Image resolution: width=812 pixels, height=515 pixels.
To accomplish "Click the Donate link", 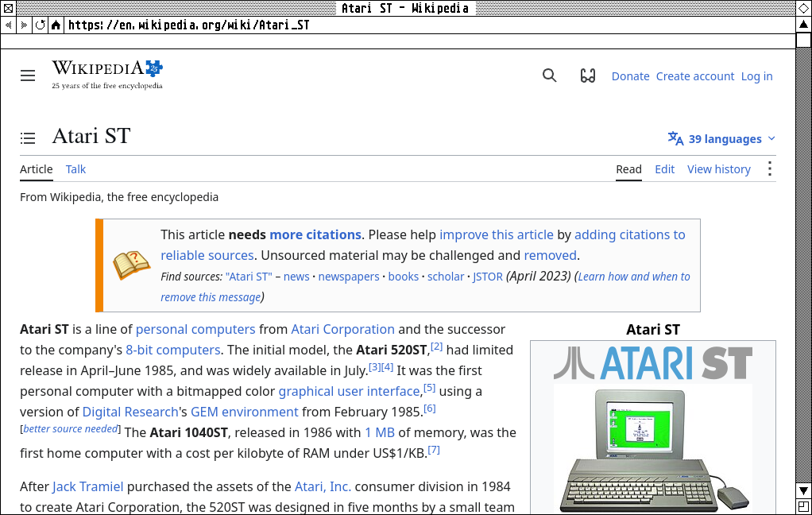I will 630,76.
